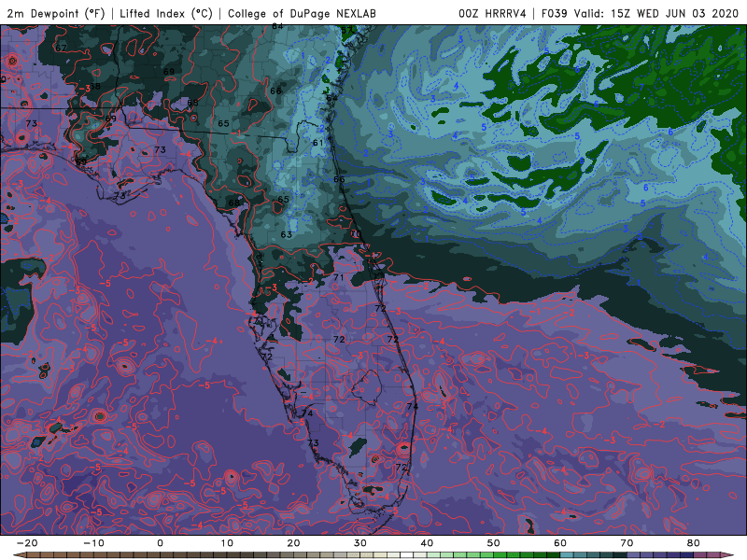
Task: Click the 20 label on the color scale
Action: (x=293, y=543)
